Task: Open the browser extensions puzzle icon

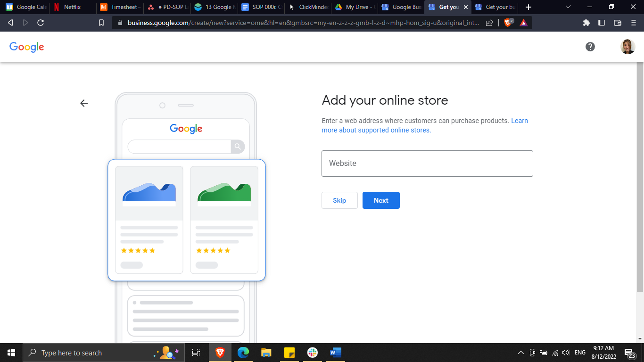Action: coord(586,23)
